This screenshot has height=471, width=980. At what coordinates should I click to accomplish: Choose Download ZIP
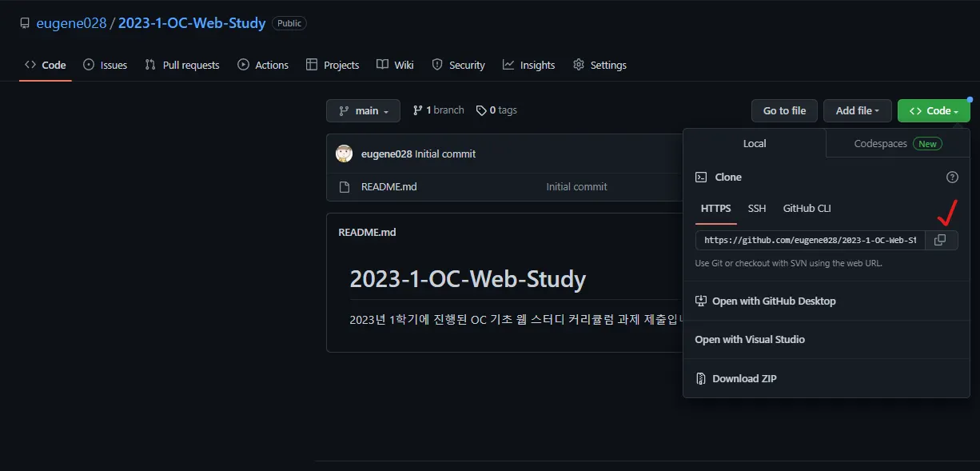pos(827,378)
